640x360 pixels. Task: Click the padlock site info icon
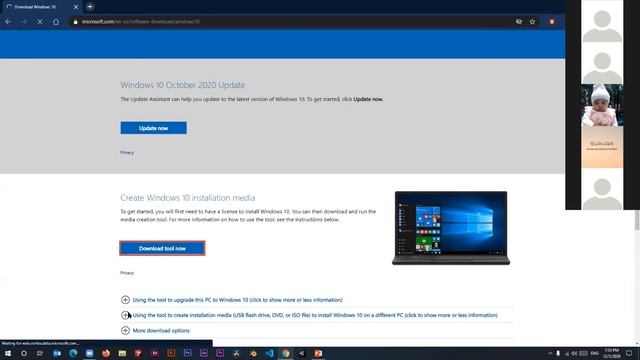click(x=76, y=22)
